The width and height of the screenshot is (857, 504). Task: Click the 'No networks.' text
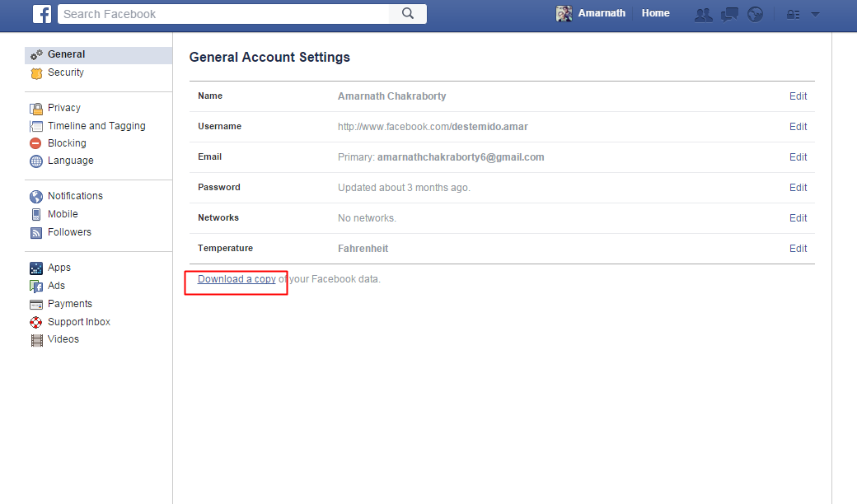[x=367, y=218]
